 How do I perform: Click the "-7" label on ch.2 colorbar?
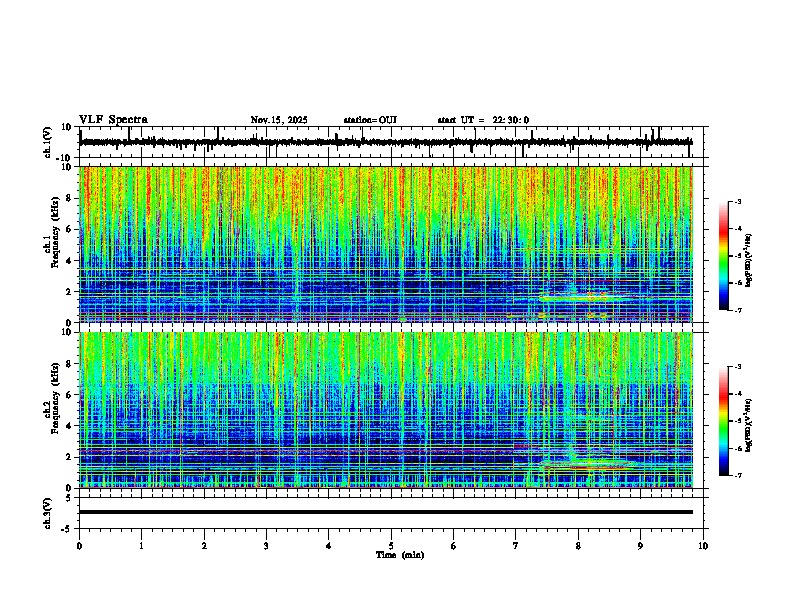[737, 476]
